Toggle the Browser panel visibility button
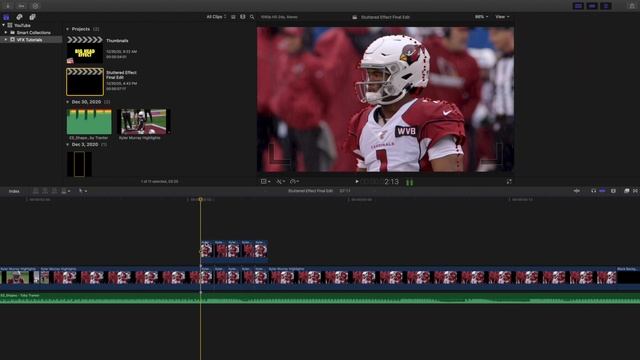The image size is (640, 360). 578,6
